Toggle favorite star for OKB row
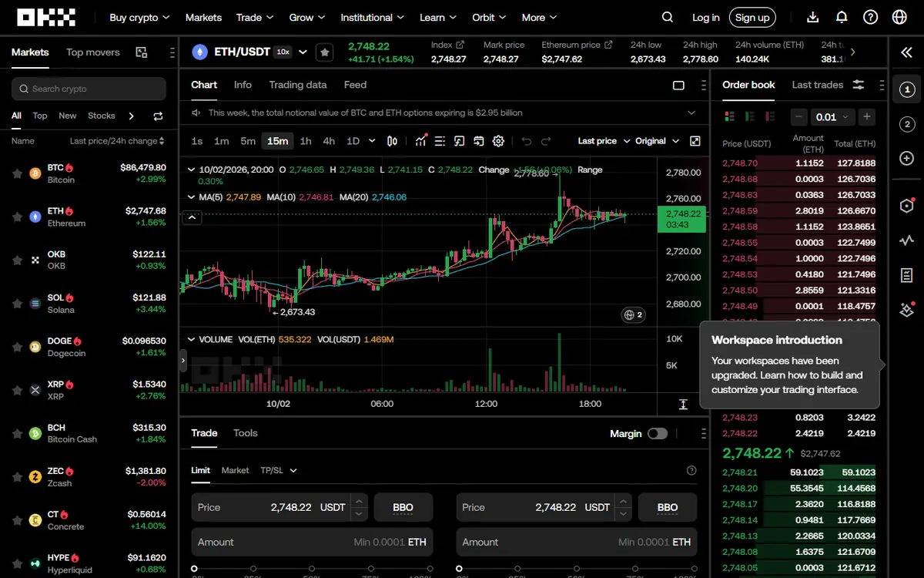Image resolution: width=924 pixels, height=578 pixels. click(x=17, y=260)
